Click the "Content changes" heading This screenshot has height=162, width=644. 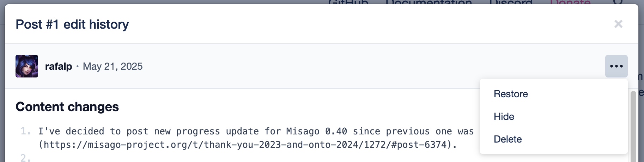pyautogui.click(x=67, y=107)
